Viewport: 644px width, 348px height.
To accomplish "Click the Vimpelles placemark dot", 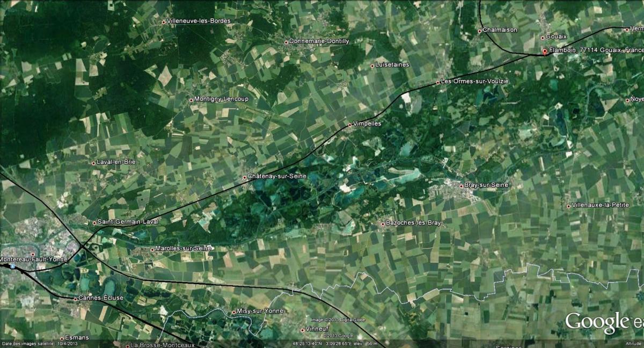I will pos(350,125).
